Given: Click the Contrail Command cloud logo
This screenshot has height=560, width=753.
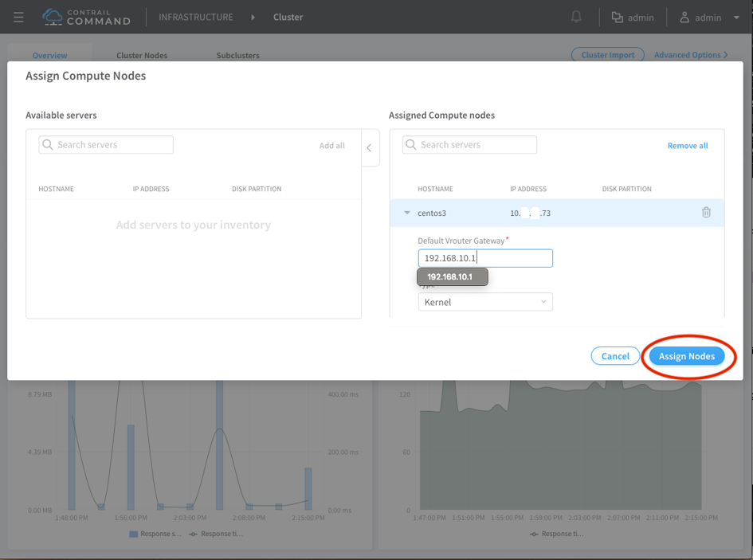Looking at the screenshot, I should (x=52, y=17).
